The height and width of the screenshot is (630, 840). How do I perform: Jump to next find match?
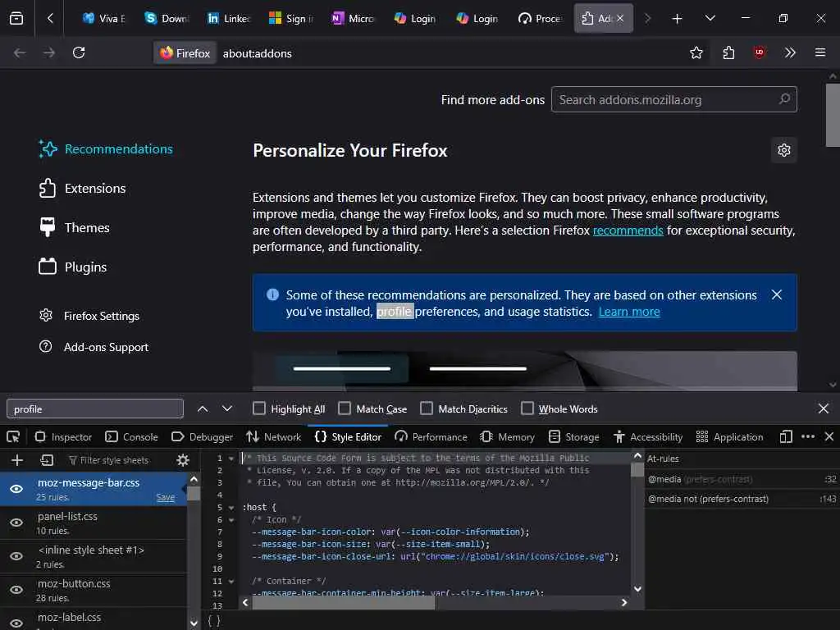point(227,409)
